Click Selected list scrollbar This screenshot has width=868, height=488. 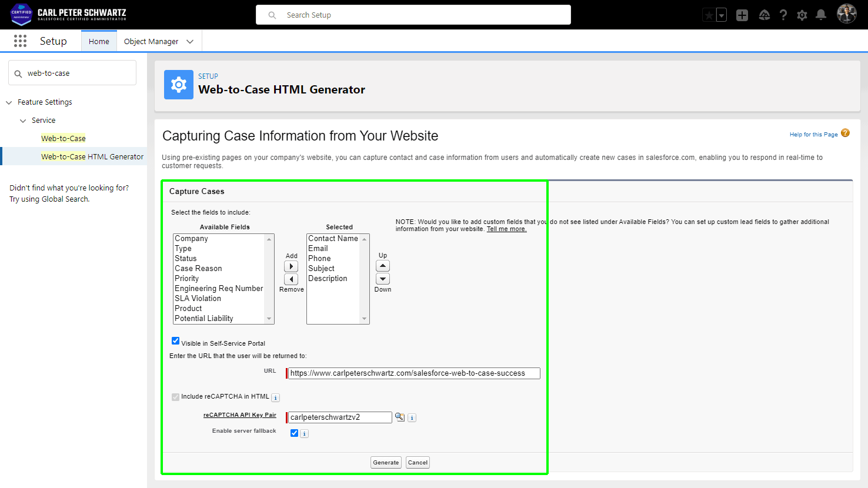365,279
